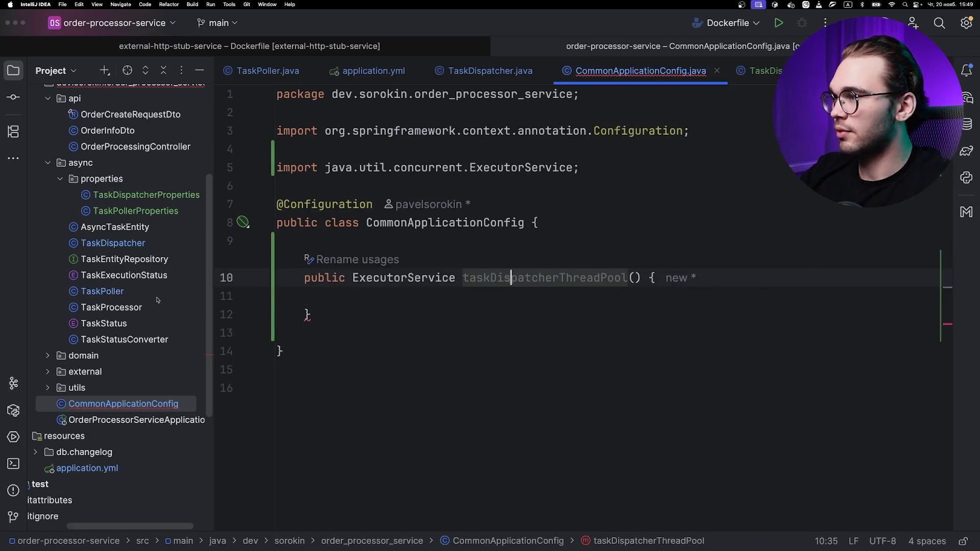Click the main Git branch widget
This screenshot has width=980, height=551.
(x=218, y=23)
